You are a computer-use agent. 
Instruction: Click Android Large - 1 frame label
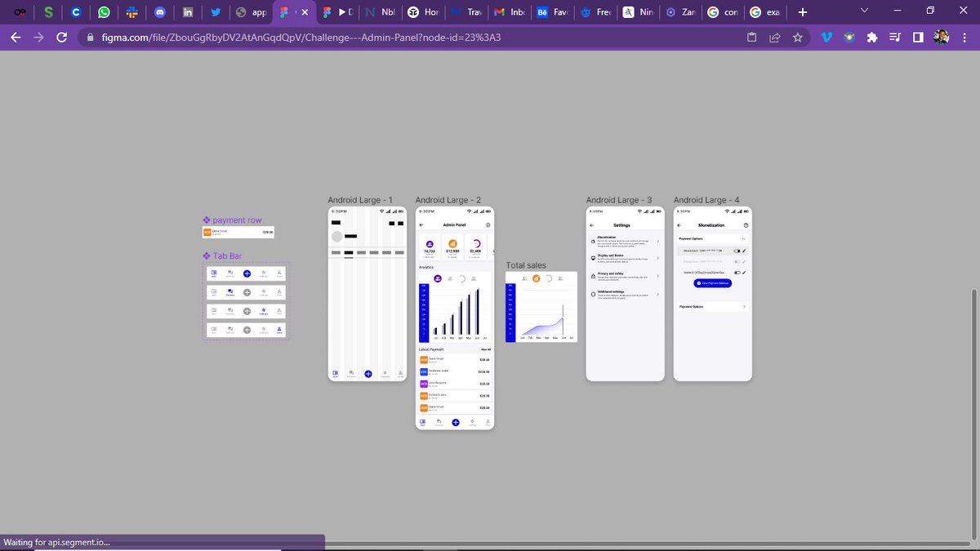pyautogui.click(x=360, y=200)
